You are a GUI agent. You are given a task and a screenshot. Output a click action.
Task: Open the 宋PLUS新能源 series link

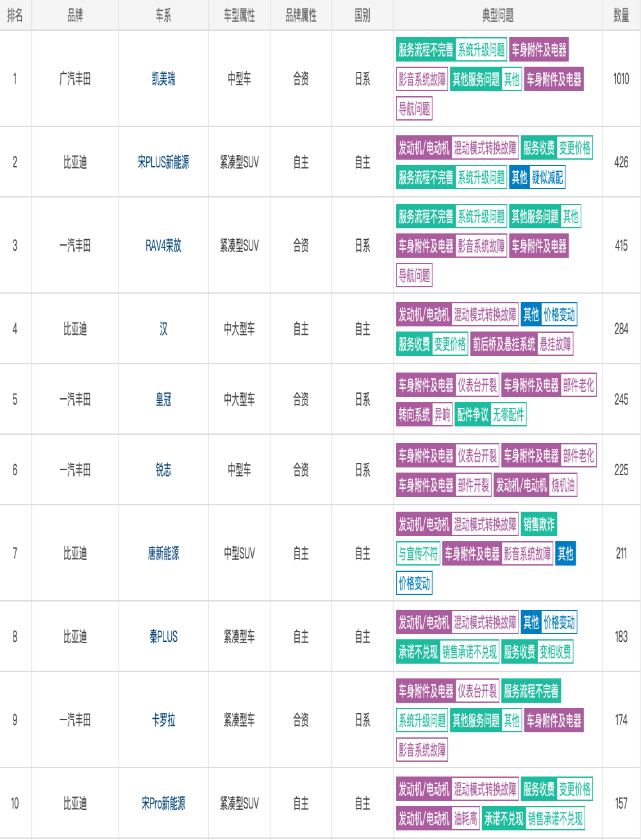coord(163,162)
